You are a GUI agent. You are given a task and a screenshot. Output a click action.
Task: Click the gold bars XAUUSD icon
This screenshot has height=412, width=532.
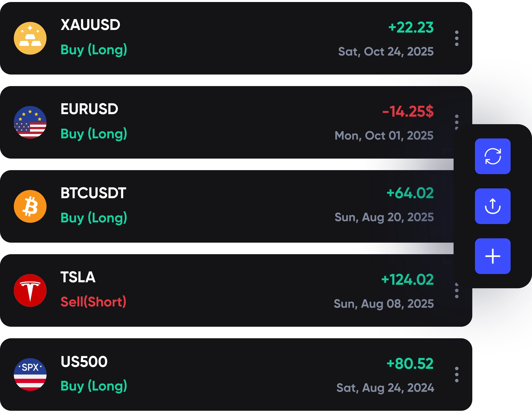tap(30, 38)
